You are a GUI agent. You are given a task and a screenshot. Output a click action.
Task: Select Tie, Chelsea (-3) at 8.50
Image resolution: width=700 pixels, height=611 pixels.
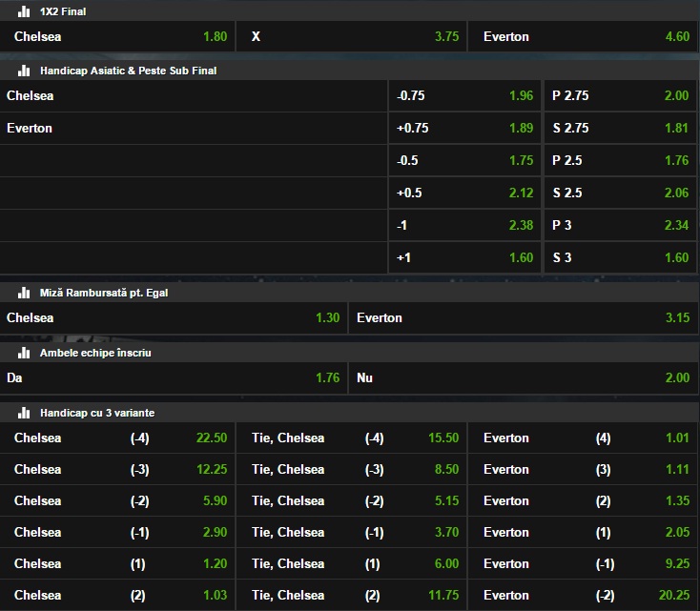point(351,470)
